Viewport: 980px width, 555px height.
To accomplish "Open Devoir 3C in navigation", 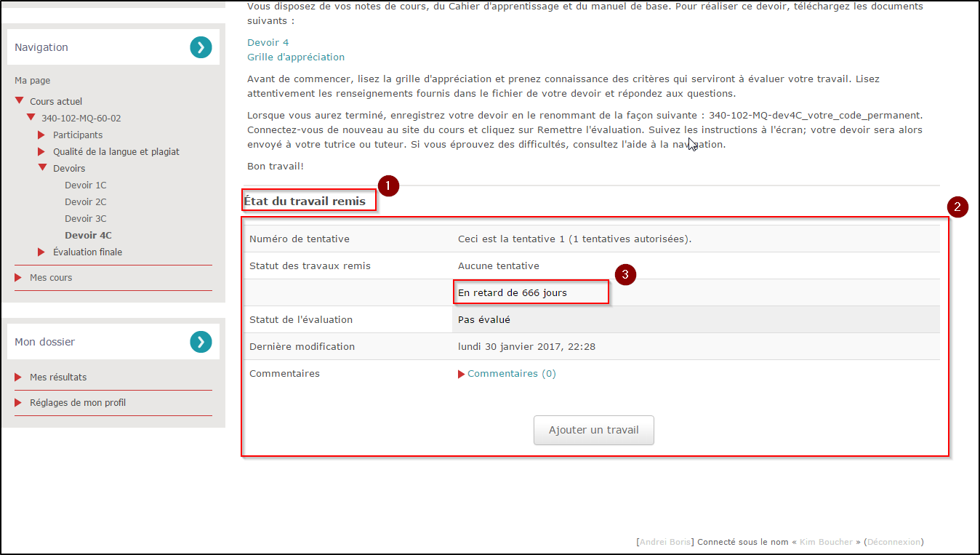I will coord(85,218).
